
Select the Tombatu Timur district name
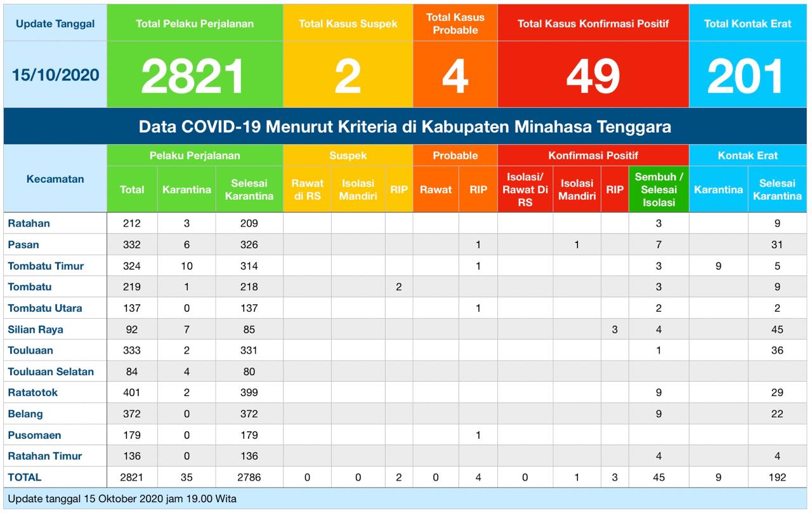(46, 266)
